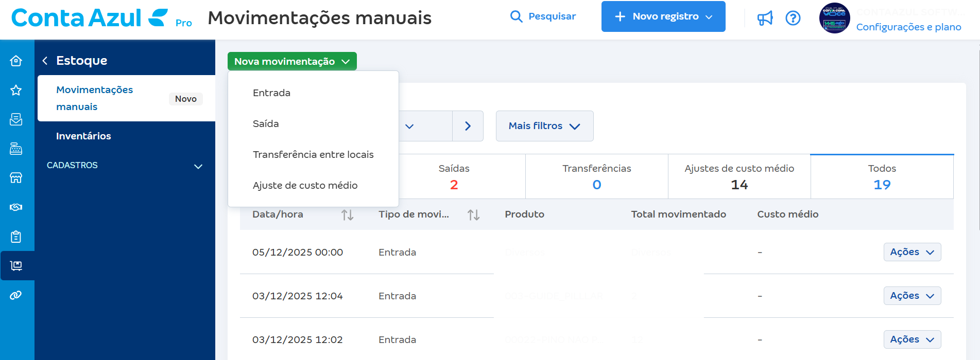Click the Pesquisar search link

pos(552,16)
